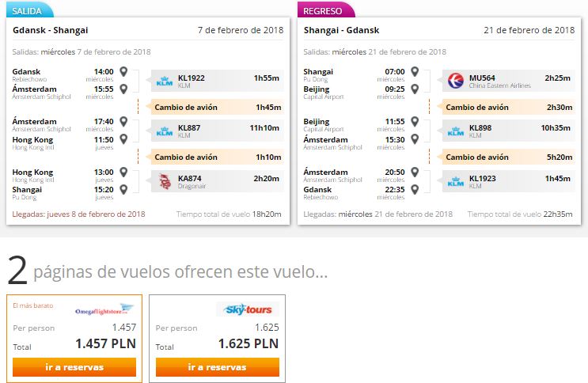
Task: Click the KLM logo on flight KL1922
Action: coord(165,81)
